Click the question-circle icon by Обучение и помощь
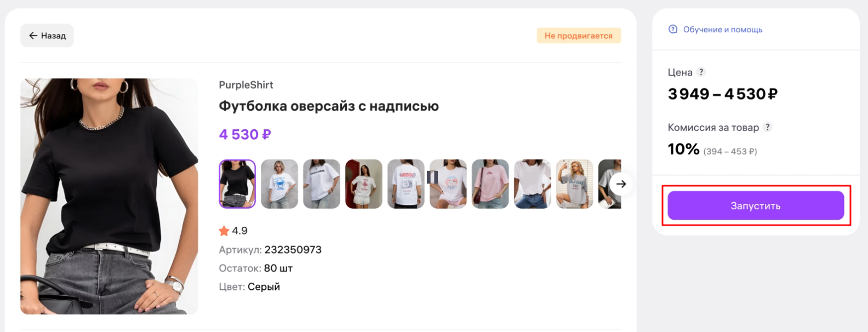Image resolution: width=868 pixels, height=332 pixels. click(673, 29)
